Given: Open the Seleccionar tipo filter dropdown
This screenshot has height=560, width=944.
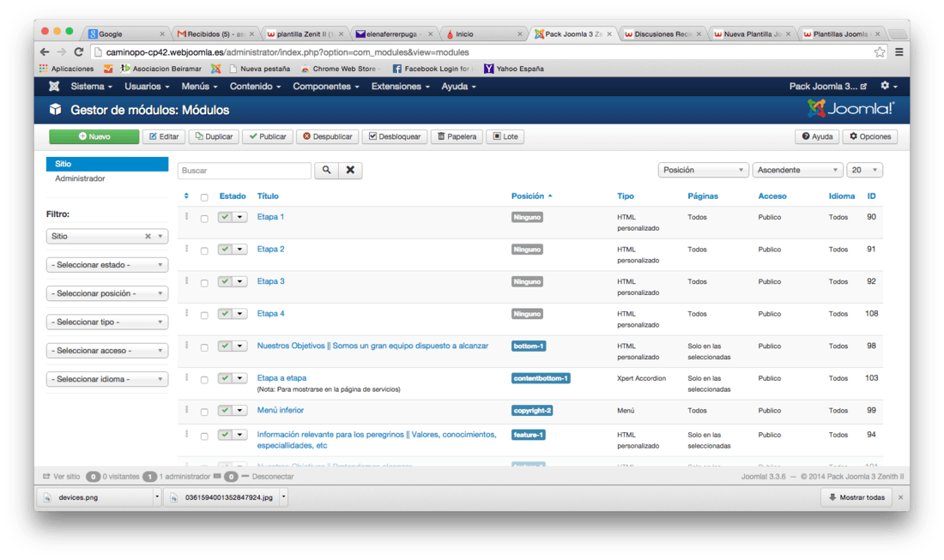Looking at the screenshot, I should [x=107, y=322].
